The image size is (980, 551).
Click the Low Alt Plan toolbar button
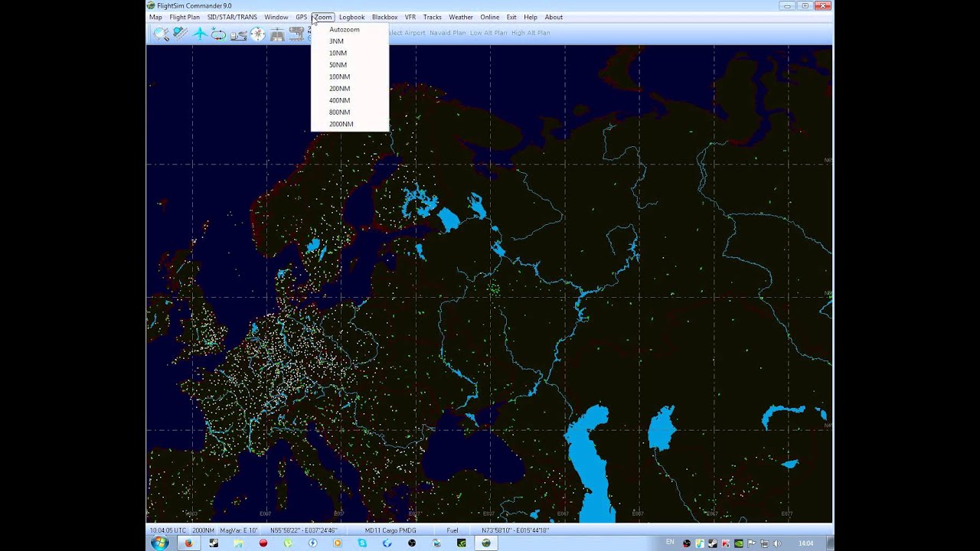point(488,33)
